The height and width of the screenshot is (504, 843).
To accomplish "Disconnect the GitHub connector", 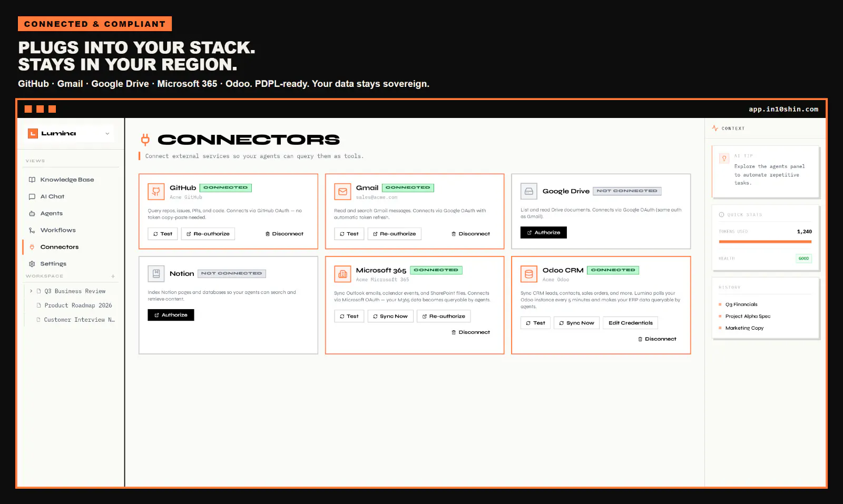I will click(285, 234).
